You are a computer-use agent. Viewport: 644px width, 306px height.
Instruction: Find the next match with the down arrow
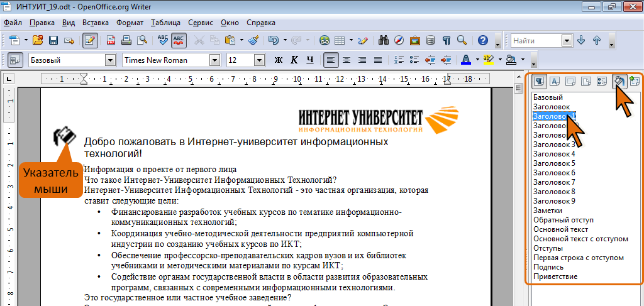point(581,40)
